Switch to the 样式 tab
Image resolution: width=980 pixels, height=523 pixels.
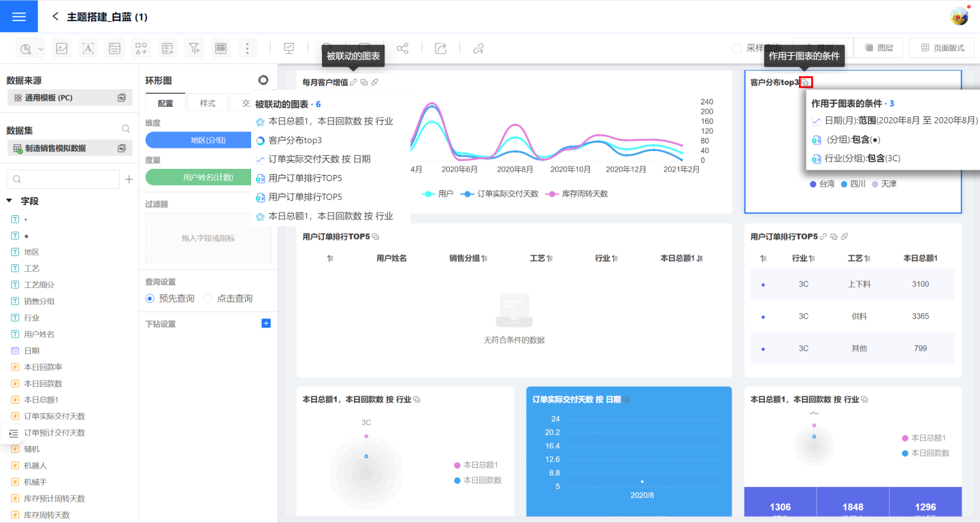click(208, 104)
